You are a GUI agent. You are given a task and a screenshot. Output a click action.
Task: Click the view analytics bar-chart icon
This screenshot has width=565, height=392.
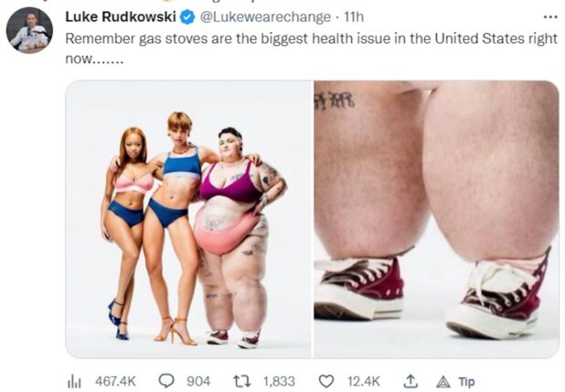(74, 381)
